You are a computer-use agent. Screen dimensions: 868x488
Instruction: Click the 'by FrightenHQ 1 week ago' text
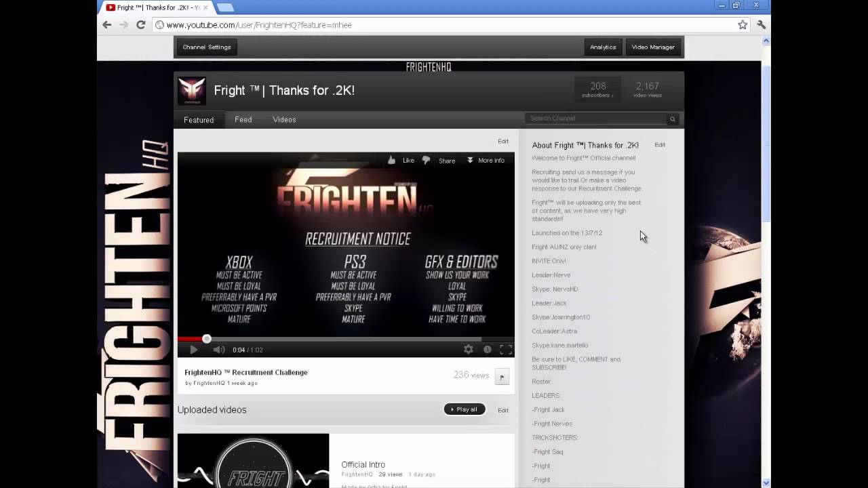tap(221, 383)
